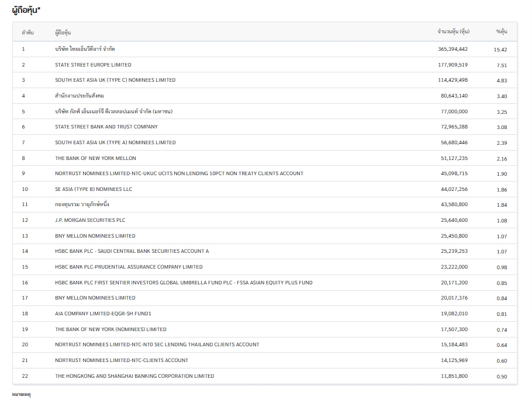Click the สำนักงานประกันสังคม shareholder name
This screenshot has width=532, height=400.
(x=80, y=96)
